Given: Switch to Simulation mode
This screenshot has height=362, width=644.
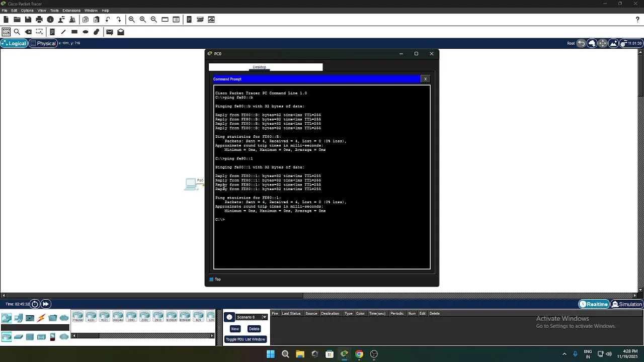Looking at the screenshot, I should (626, 304).
